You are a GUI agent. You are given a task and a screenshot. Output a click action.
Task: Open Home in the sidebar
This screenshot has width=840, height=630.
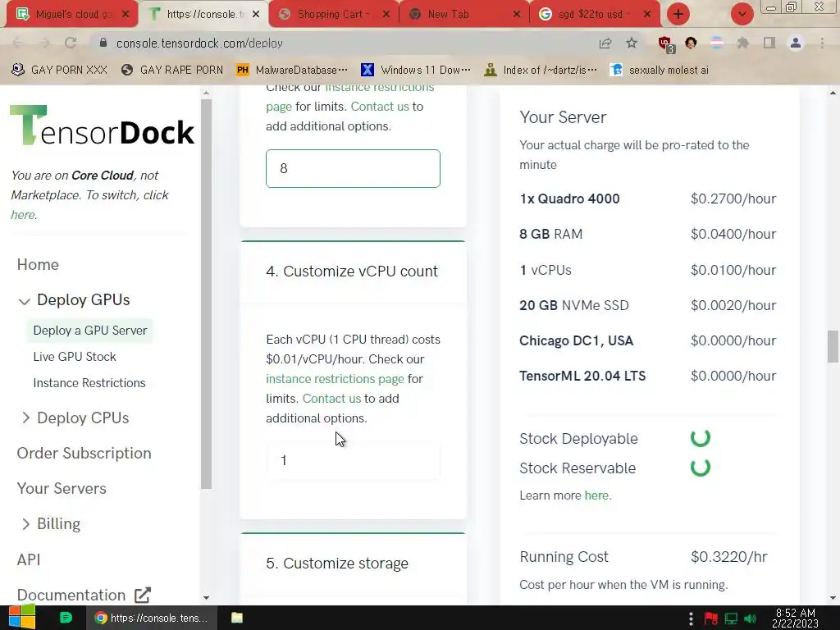38,264
